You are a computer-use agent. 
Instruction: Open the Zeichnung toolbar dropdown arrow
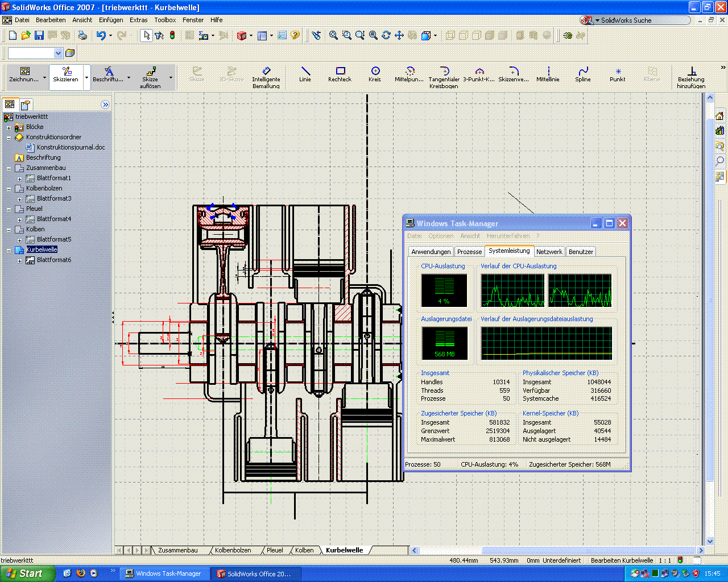tap(44, 78)
